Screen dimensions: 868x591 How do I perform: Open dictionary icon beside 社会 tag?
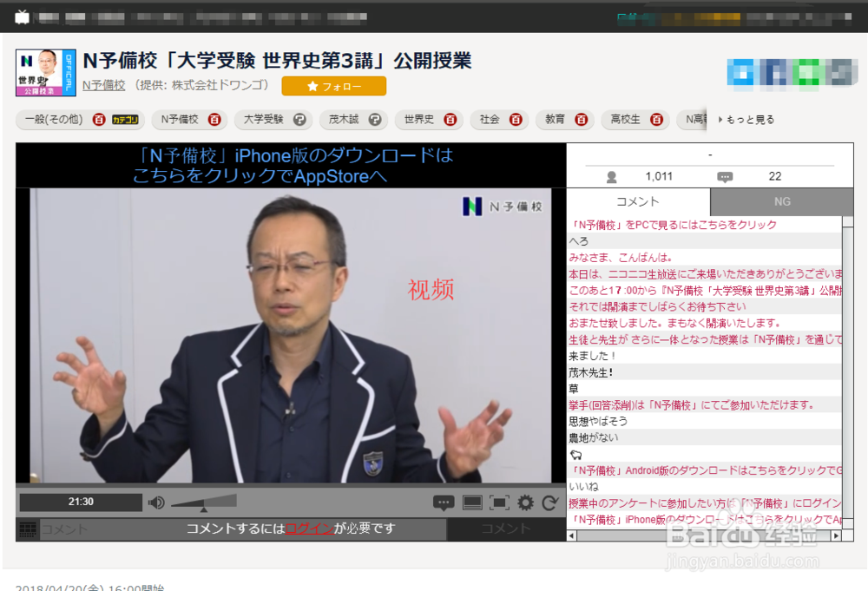516,120
